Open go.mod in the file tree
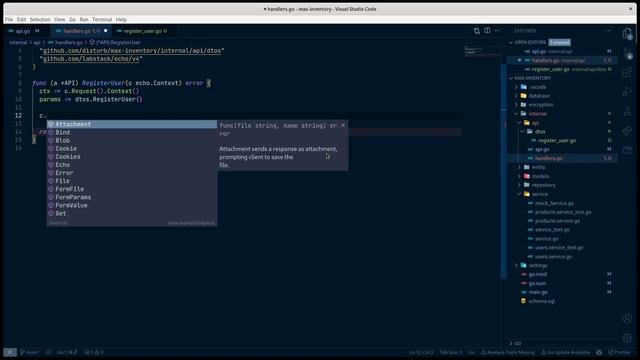This screenshot has height=360, width=640. pos(538,274)
